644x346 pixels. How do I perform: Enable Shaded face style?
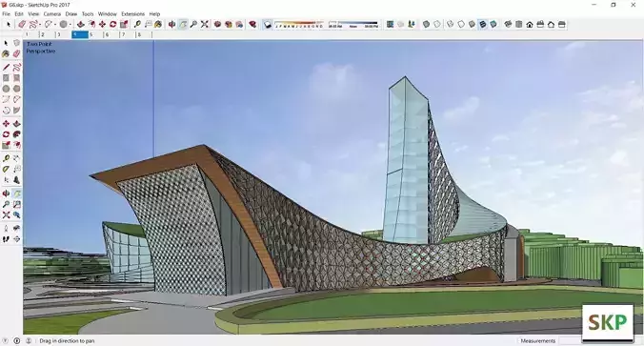coord(472,24)
